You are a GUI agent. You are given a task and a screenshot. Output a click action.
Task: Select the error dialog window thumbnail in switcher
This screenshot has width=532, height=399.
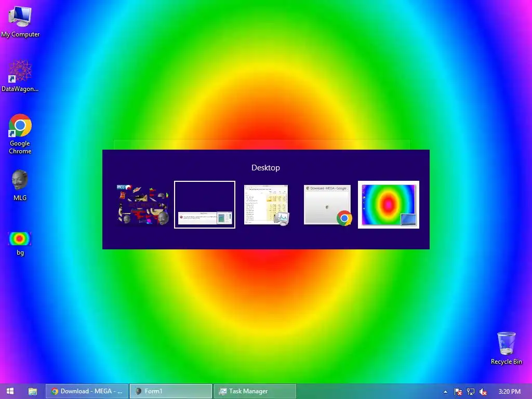point(205,205)
